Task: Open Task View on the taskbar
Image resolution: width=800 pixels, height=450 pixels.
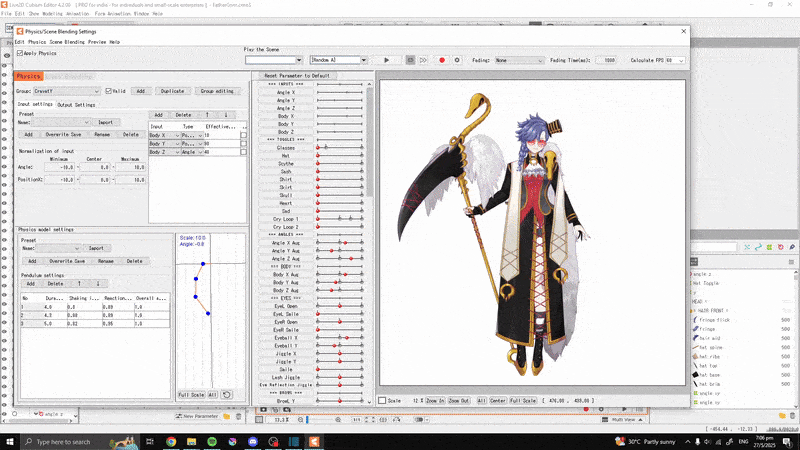Action: 149,441
